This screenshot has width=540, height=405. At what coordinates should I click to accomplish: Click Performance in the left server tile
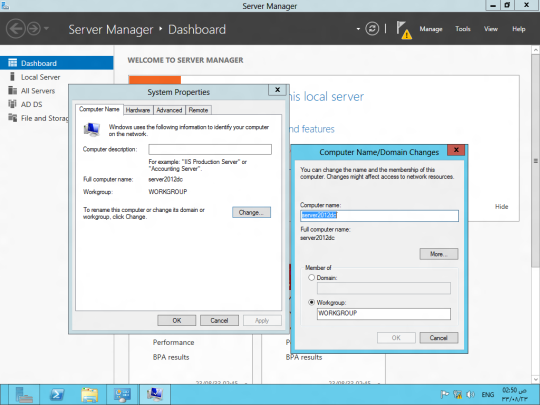click(173, 342)
